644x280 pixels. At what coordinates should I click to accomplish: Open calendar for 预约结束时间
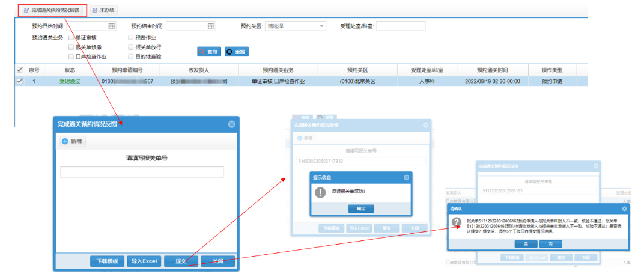click(210, 26)
